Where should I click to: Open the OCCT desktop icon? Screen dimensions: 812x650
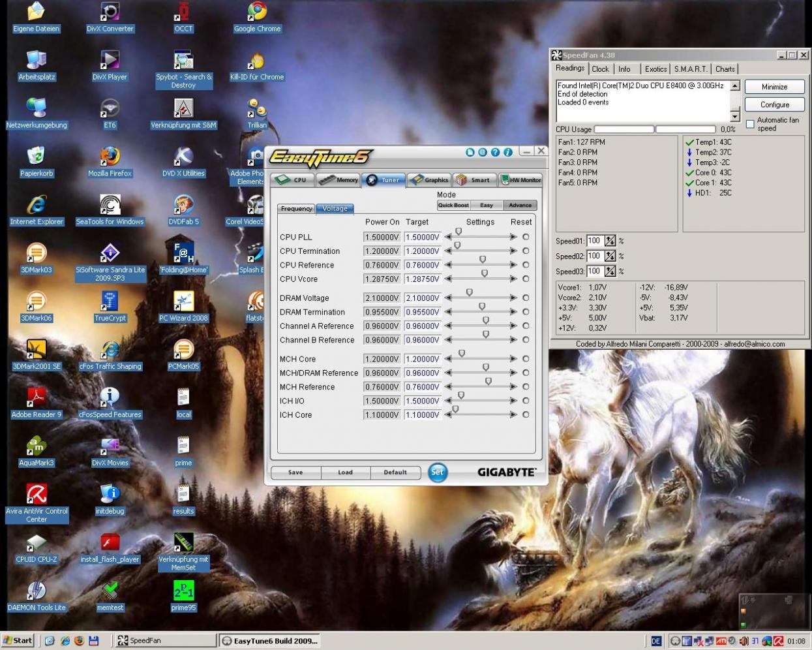(183, 12)
